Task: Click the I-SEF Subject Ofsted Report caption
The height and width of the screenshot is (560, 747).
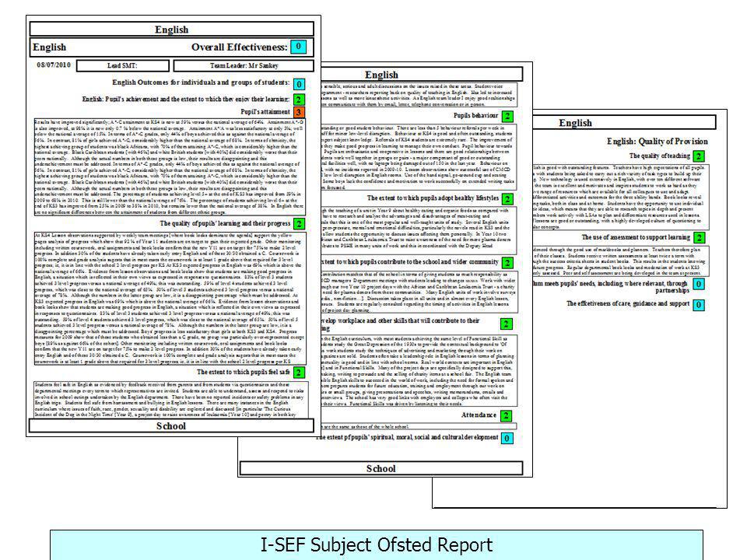Action: coord(377,544)
